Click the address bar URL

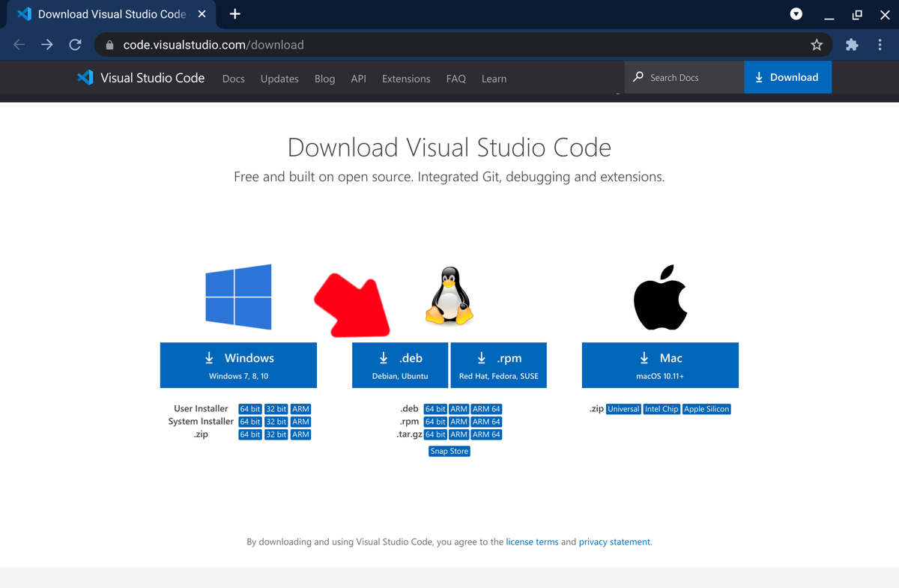[x=214, y=45]
